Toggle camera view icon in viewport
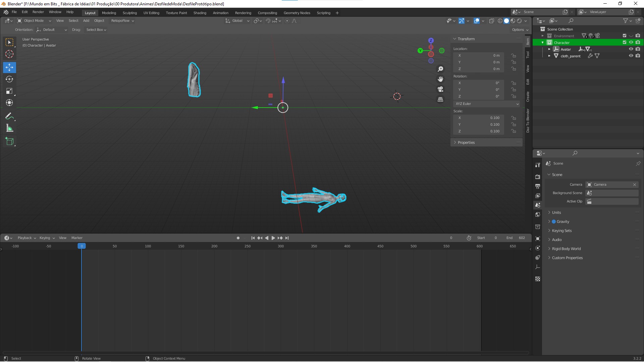Viewport: 644px width, 362px height. click(440, 89)
